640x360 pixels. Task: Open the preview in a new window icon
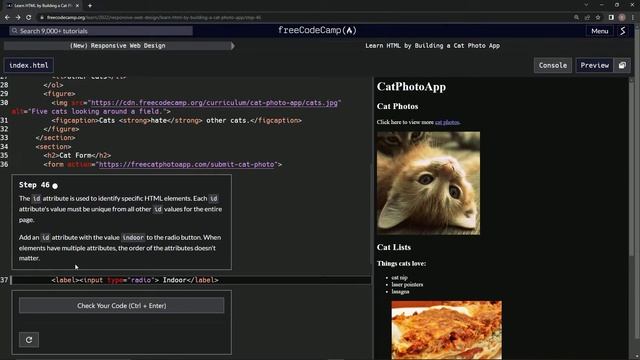(x=622, y=65)
